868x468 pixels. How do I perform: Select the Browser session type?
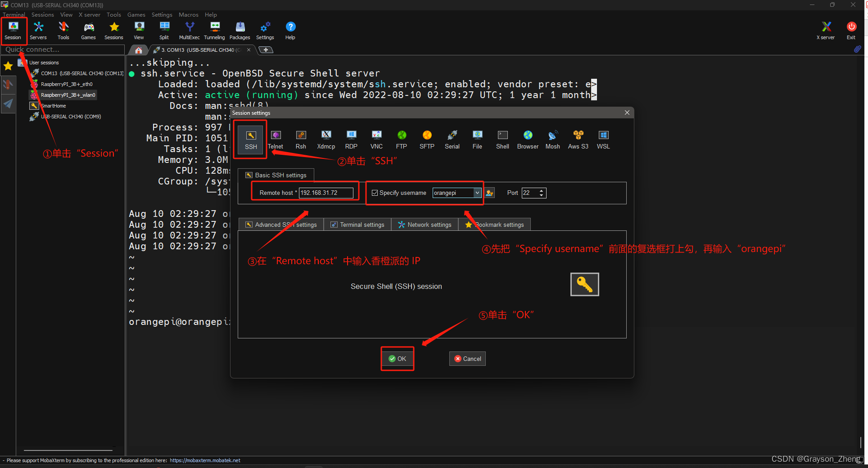pyautogui.click(x=528, y=139)
